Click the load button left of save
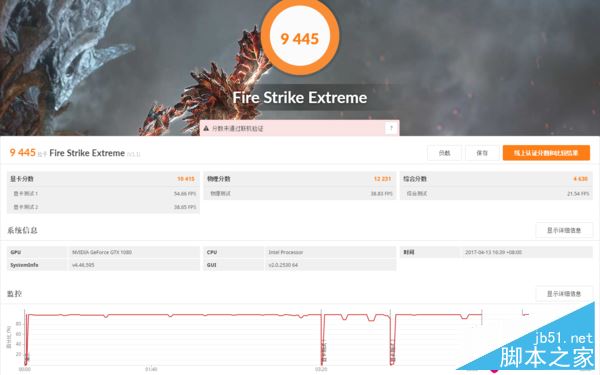The height and width of the screenshot is (375, 600). pyautogui.click(x=444, y=153)
